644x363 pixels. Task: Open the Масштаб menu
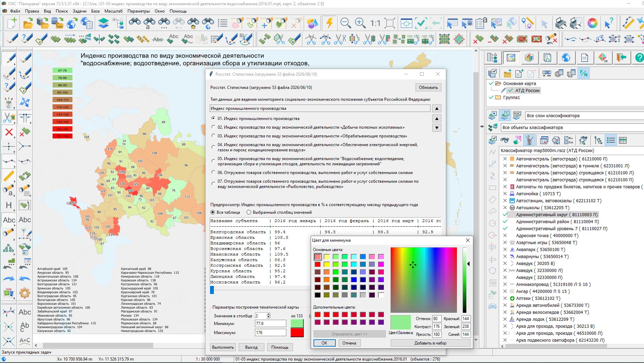click(x=114, y=11)
